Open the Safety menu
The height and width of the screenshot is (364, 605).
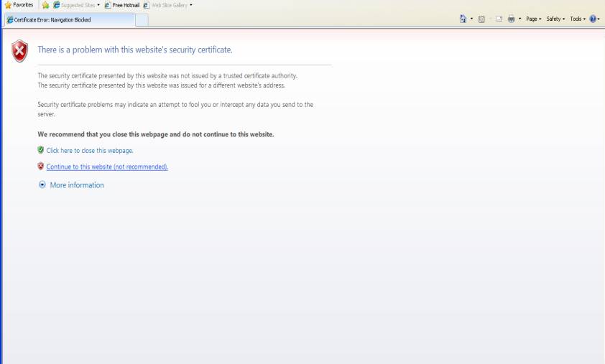555,19
